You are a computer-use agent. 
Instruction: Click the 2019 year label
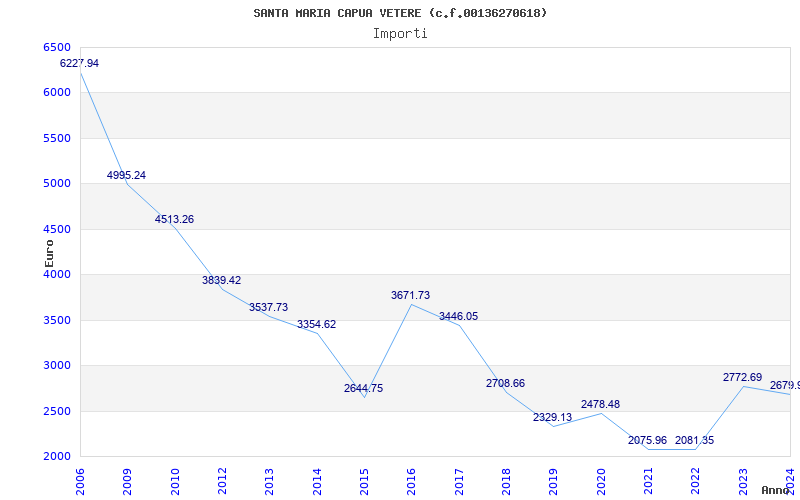(554, 482)
